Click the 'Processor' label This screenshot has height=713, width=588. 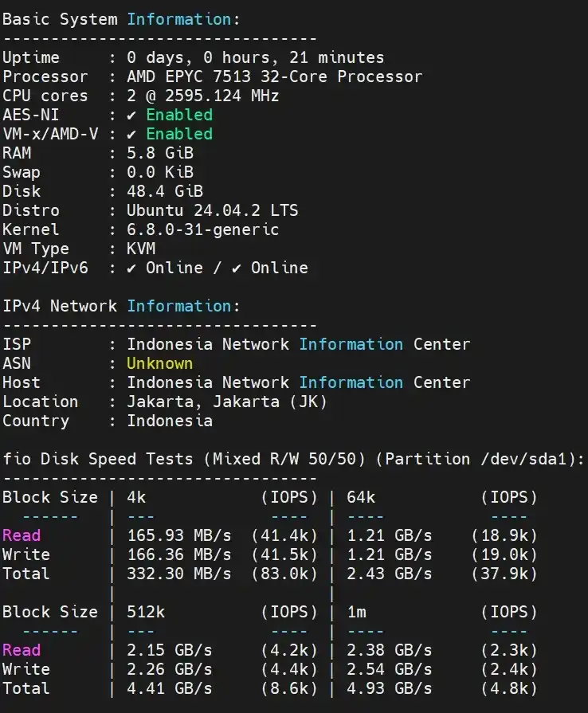(x=45, y=76)
